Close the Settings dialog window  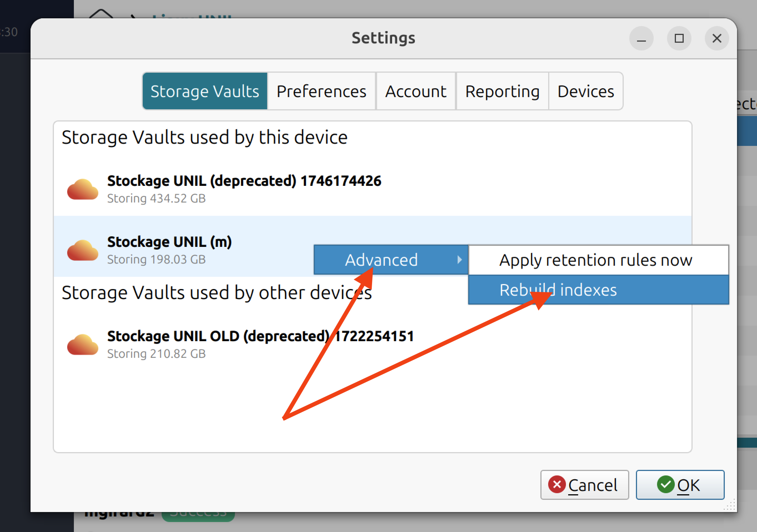click(x=716, y=38)
